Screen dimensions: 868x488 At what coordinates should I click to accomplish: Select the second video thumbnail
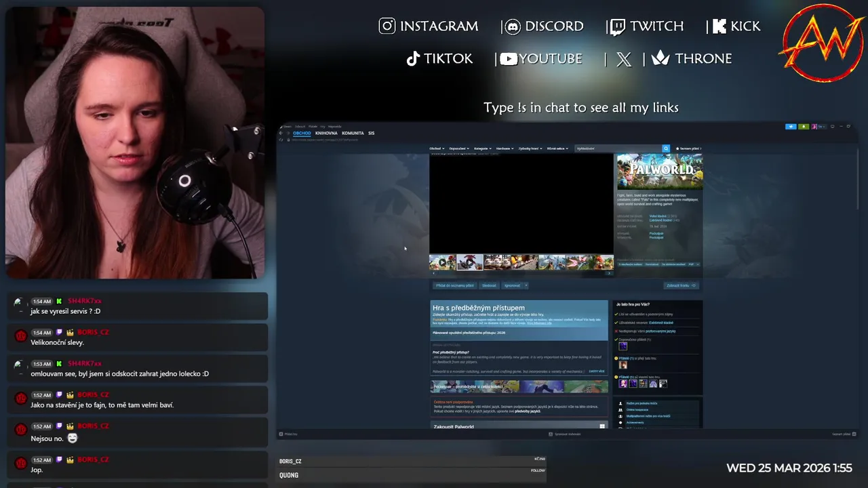[470, 262]
